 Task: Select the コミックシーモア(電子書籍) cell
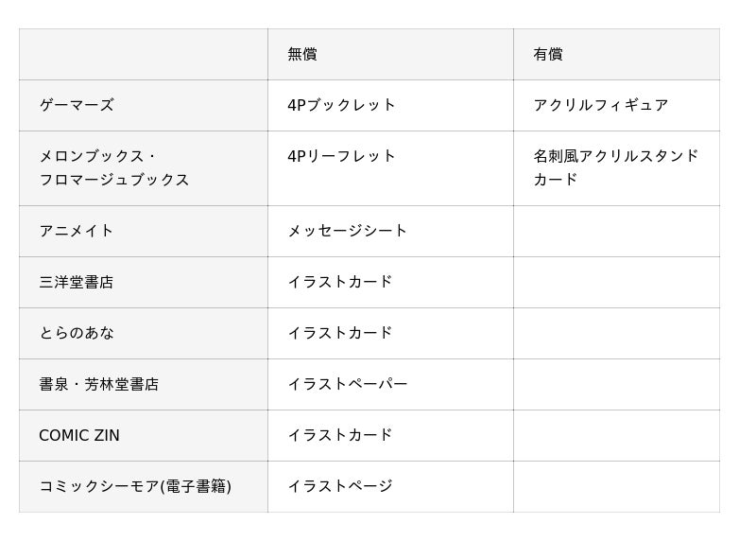point(135,486)
